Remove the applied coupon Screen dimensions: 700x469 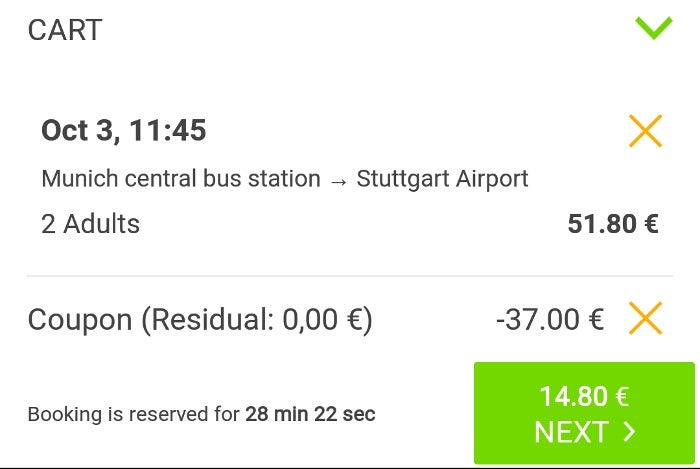pyautogui.click(x=645, y=319)
